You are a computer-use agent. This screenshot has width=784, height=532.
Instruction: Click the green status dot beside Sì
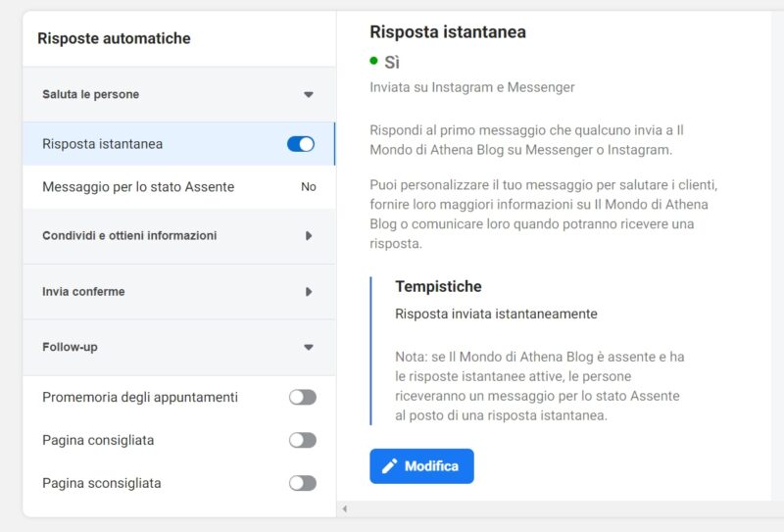(x=373, y=61)
